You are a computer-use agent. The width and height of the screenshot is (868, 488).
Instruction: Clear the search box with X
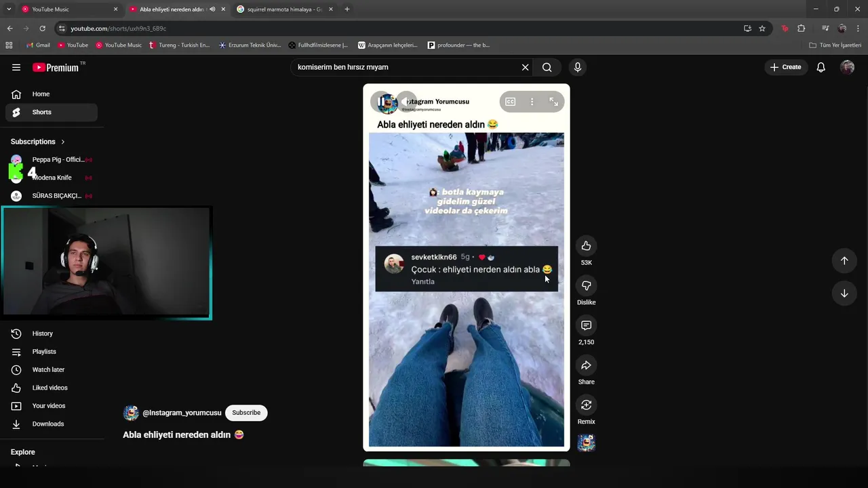click(525, 67)
